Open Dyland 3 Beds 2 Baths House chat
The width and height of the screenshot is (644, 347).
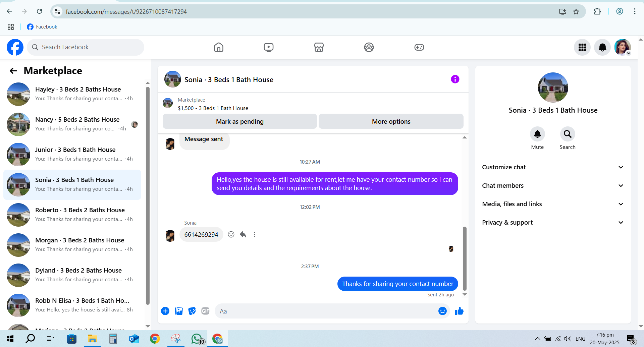tap(72, 275)
